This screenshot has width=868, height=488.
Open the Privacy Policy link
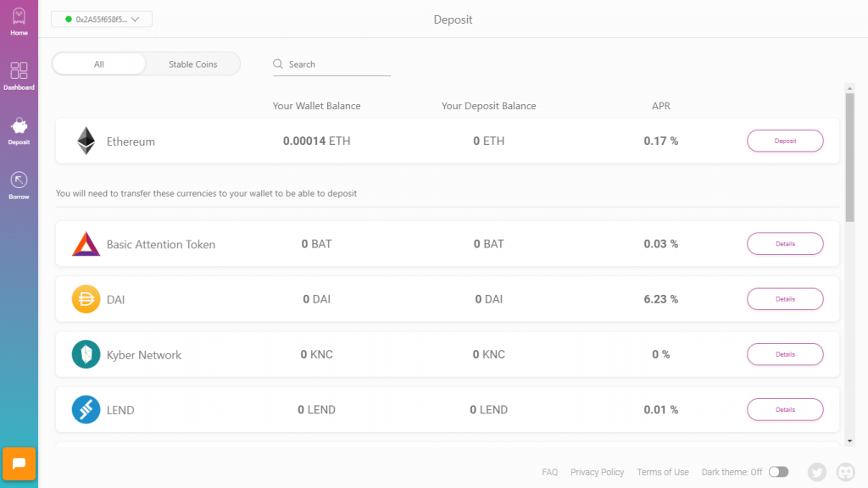[597, 472]
